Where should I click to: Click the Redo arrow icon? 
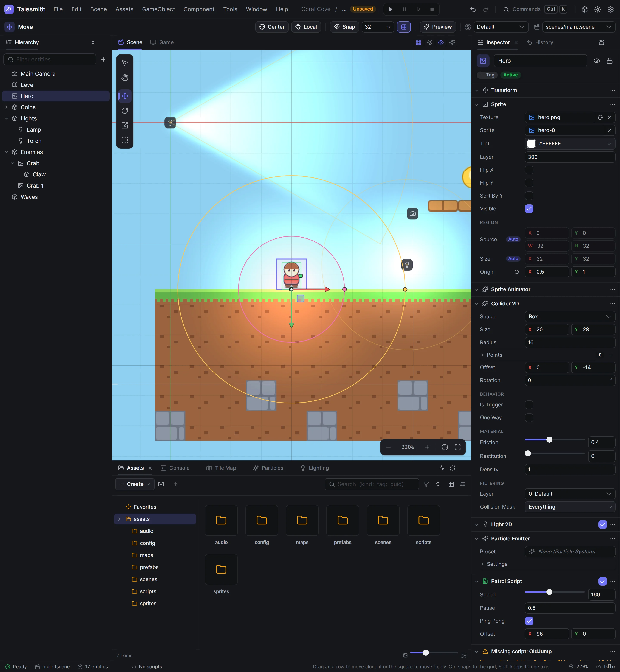[486, 9]
